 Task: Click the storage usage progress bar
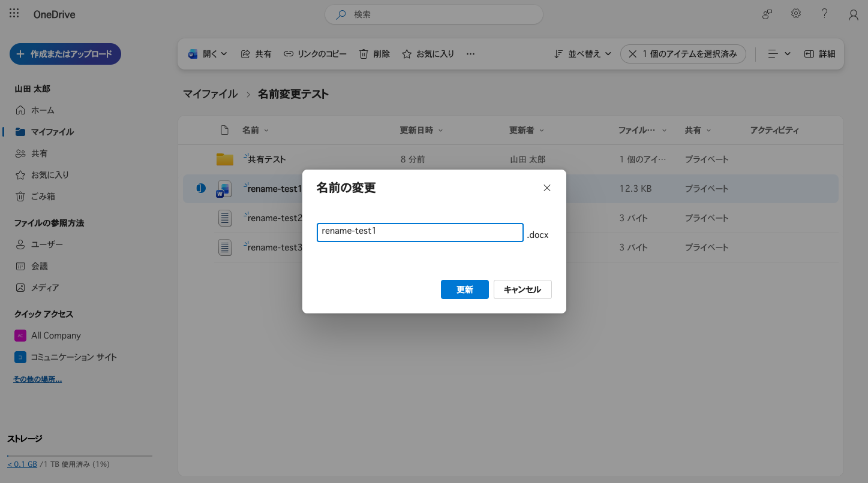[80, 456]
